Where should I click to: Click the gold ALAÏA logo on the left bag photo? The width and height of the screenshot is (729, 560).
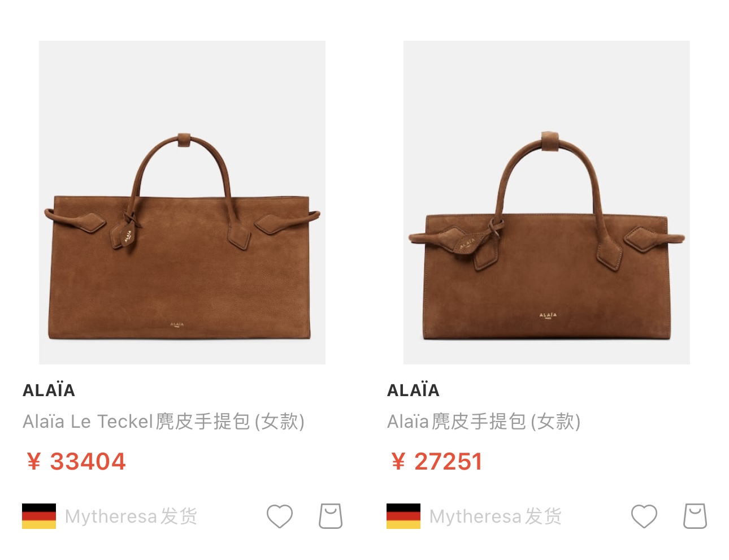coord(177,325)
